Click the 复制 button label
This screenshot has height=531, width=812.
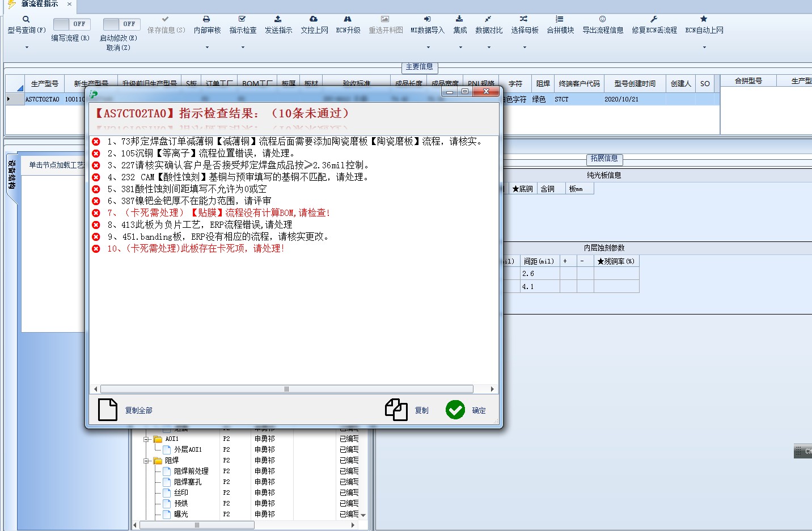pyautogui.click(x=421, y=410)
